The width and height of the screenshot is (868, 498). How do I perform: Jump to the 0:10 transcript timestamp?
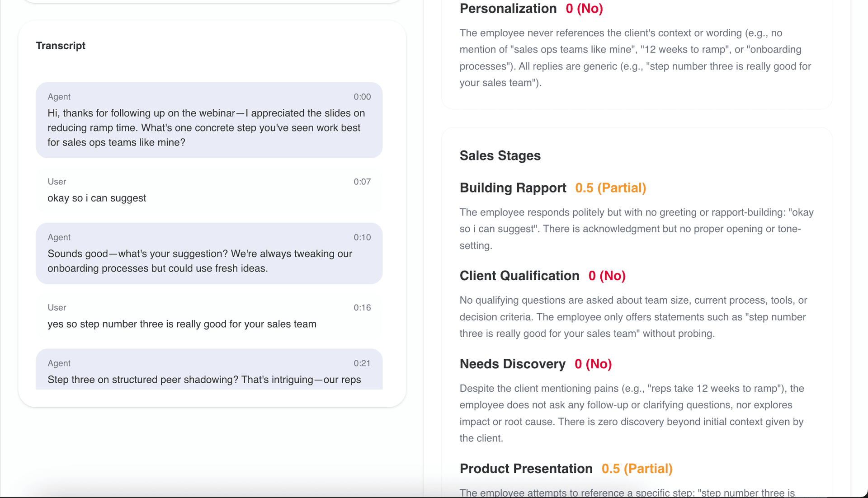pos(362,237)
